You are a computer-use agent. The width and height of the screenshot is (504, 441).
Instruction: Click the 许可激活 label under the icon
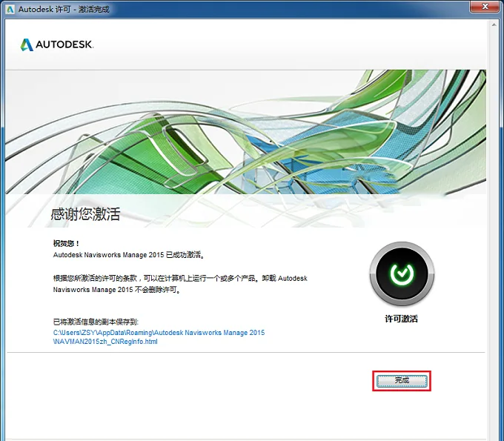(x=402, y=319)
